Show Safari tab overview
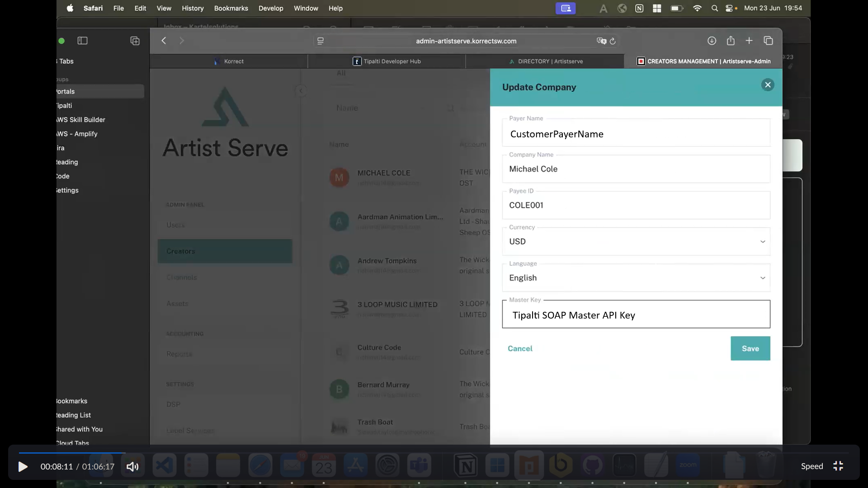The width and height of the screenshot is (868, 488). (x=768, y=41)
